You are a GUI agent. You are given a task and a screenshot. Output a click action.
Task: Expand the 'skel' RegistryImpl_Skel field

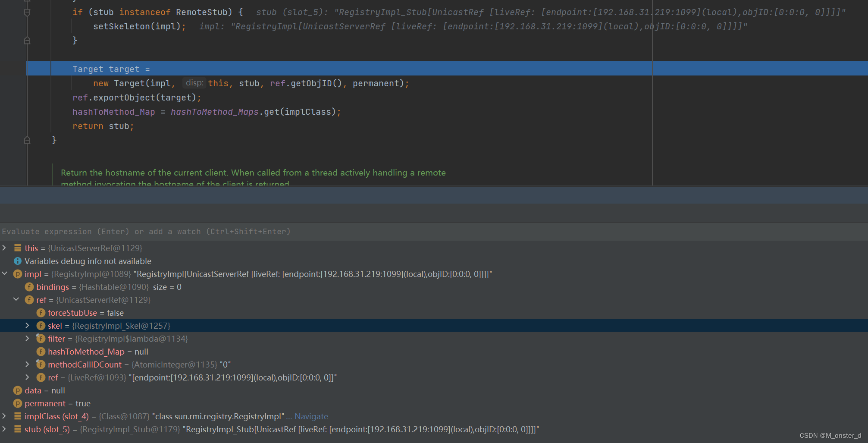click(x=28, y=325)
